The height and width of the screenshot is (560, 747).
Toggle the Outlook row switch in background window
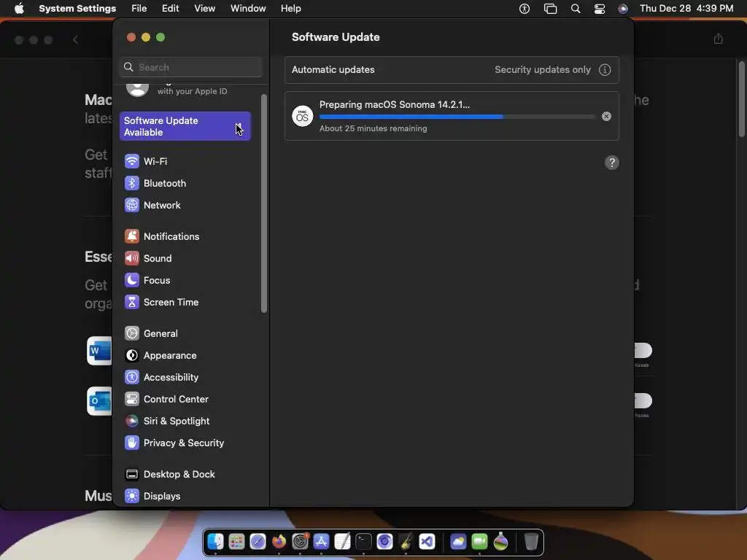[643, 400]
